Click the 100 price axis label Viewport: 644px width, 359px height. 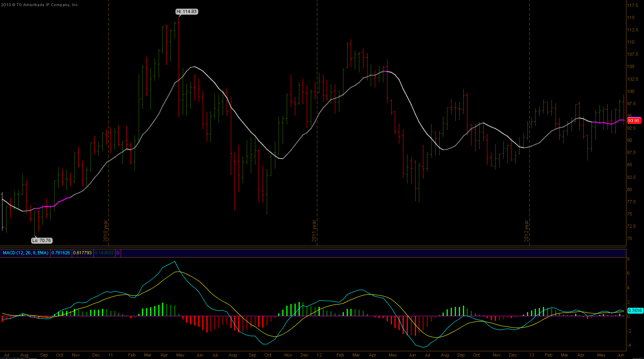(x=631, y=91)
